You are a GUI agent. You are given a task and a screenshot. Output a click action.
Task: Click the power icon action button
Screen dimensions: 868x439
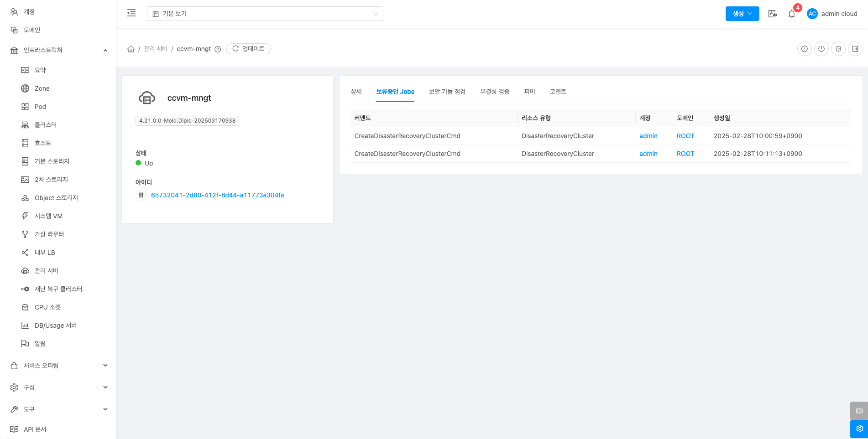click(821, 49)
